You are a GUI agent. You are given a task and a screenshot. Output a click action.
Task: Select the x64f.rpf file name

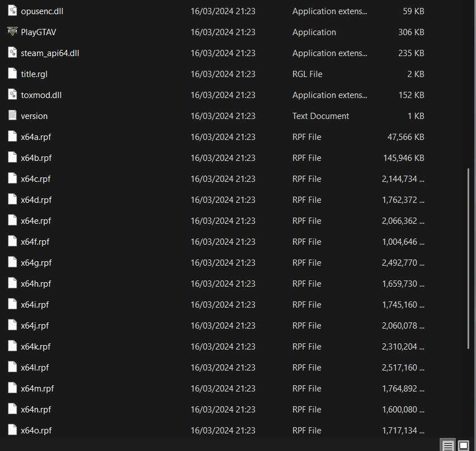pos(35,241)
